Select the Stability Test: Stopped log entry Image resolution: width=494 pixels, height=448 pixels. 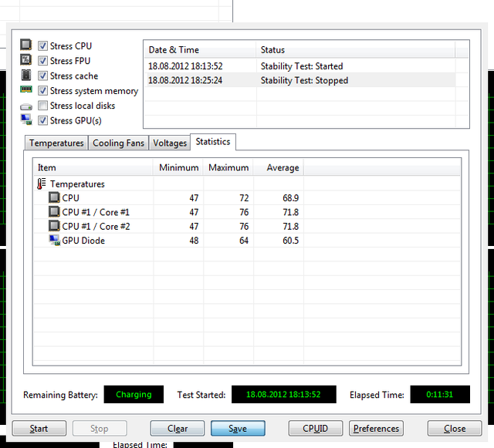(x=304, y=80)
